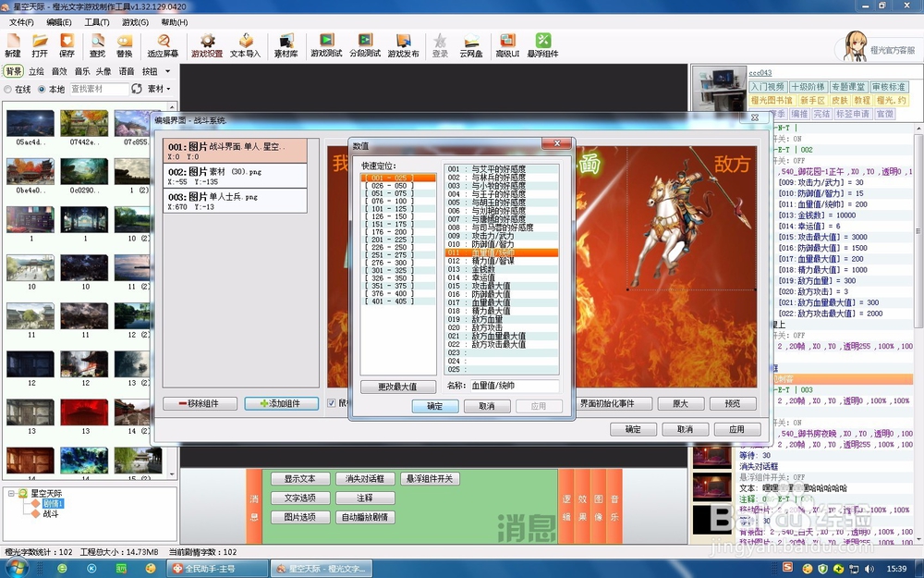The height and width of the screenshot is (578, 924).
Task: Click the 添加组件 button
Action: [x=281, y=403]
